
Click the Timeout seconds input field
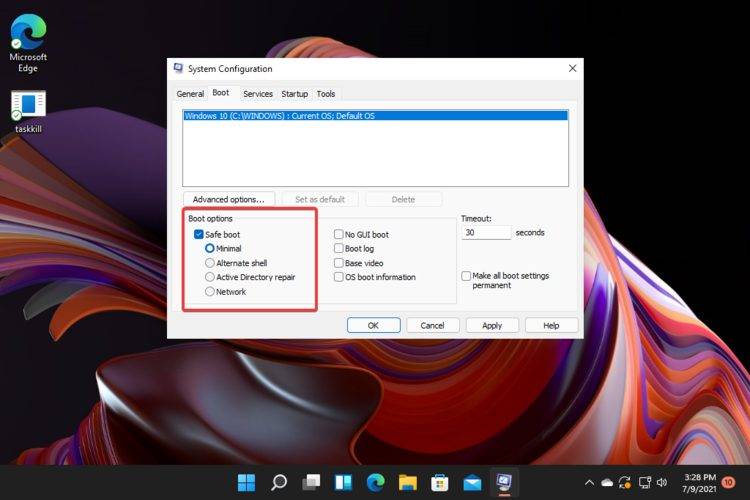(486, 232)
